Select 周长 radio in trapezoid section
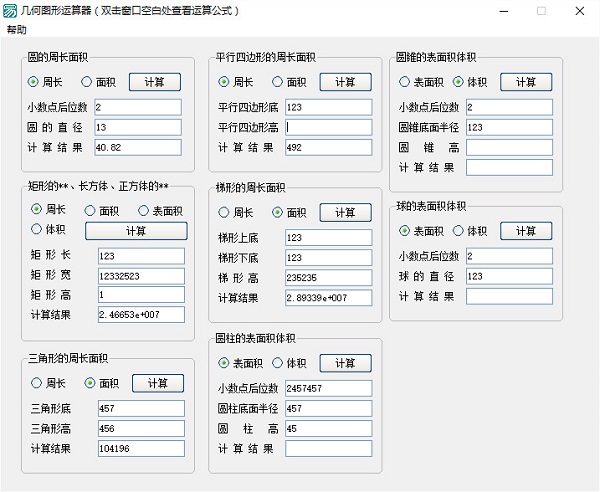Screen dimensions: 600x492 pyautogui.click(x=224, y=212)
